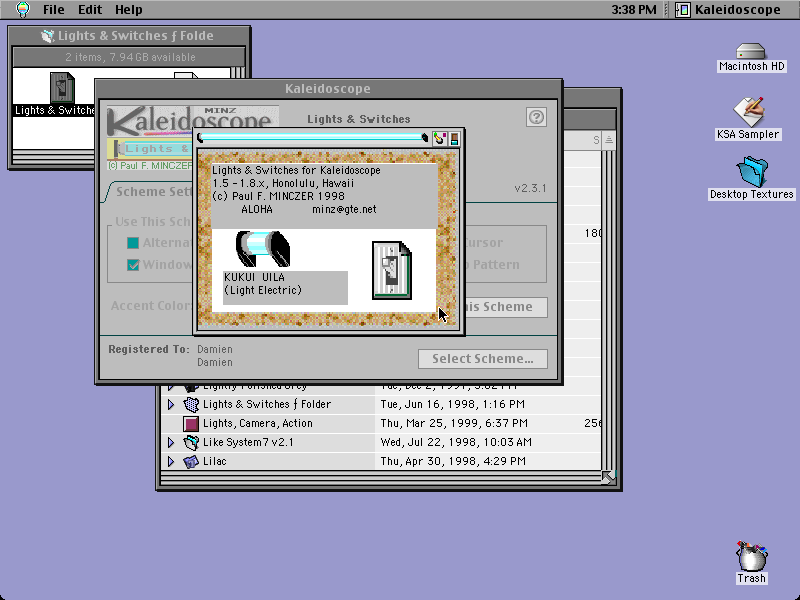Click the Select Scheme... button
This screenshot has width=800, height=600.
pyautogui.click(x=483, y=359)
